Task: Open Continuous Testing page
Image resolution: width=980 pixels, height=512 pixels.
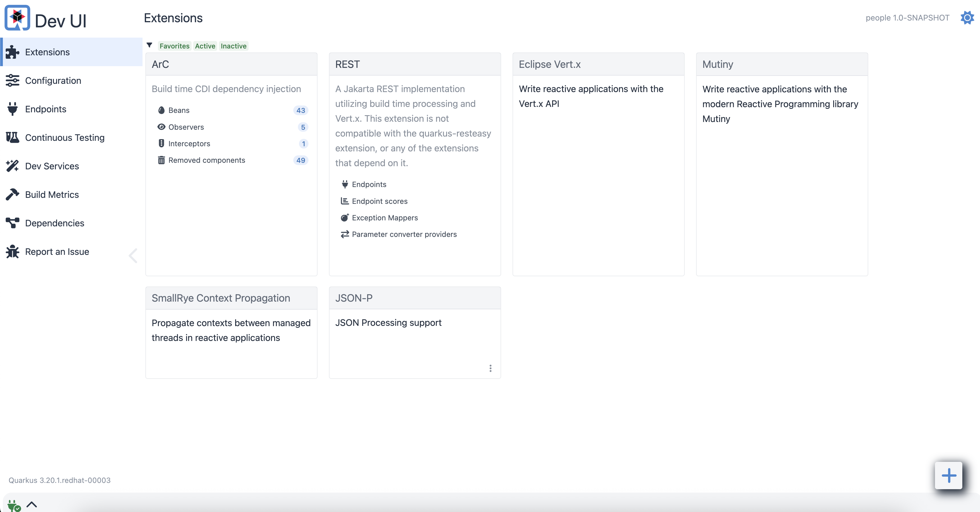Action: click(65, 138)
